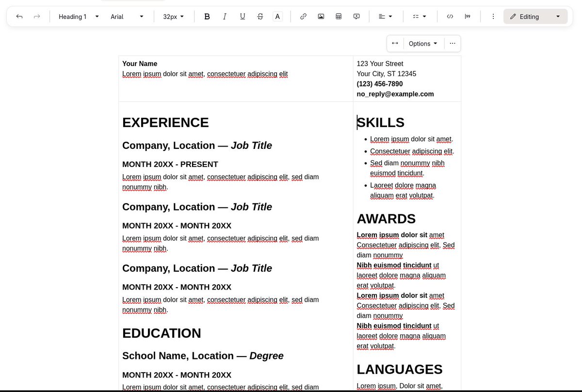Open the Editing mode dropdown
582x392 pixels.
(535, 16)
